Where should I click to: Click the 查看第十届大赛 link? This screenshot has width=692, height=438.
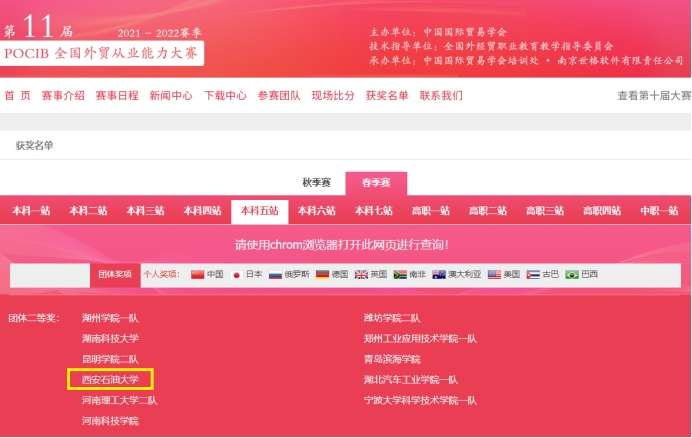pos(653,96)
